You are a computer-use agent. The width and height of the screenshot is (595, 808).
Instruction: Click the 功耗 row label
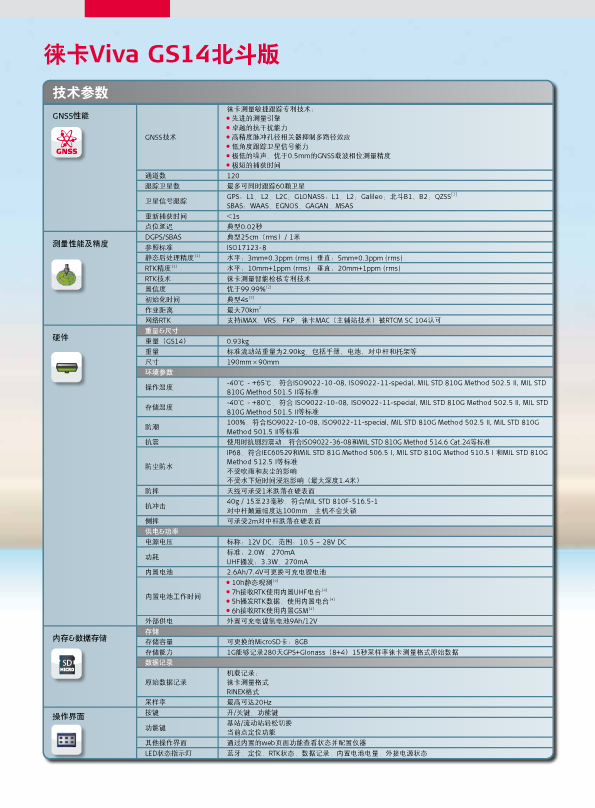152,557
